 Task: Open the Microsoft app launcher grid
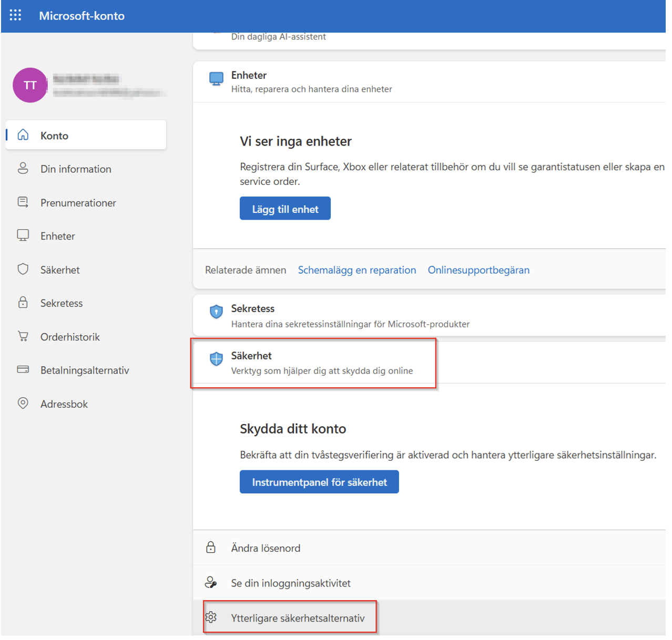point(16,15)
